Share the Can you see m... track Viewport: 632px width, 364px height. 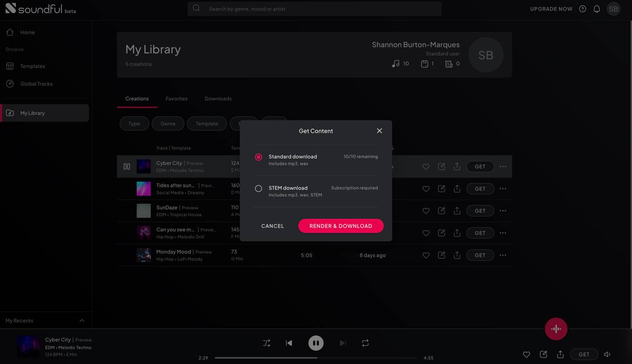coord(457,233)
